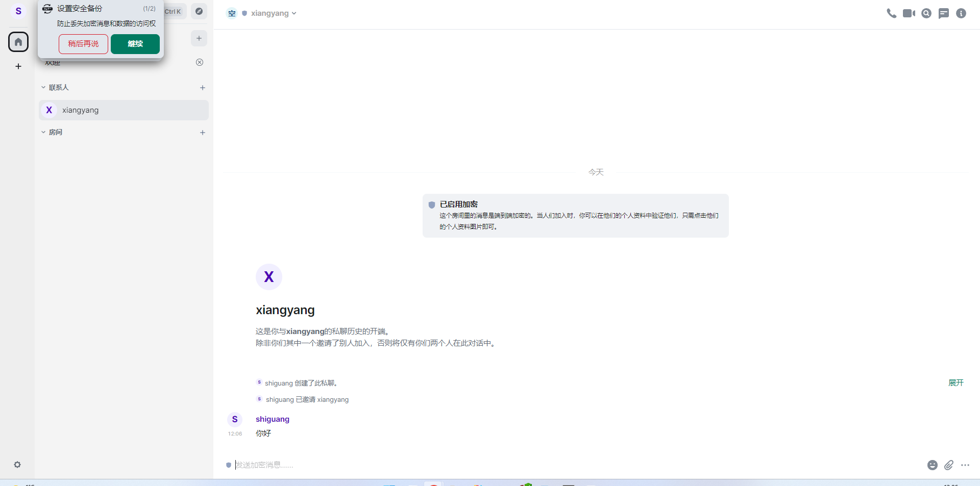Click 继续 to set up secure backup
The image size is (980, 486).
point(135,44)
